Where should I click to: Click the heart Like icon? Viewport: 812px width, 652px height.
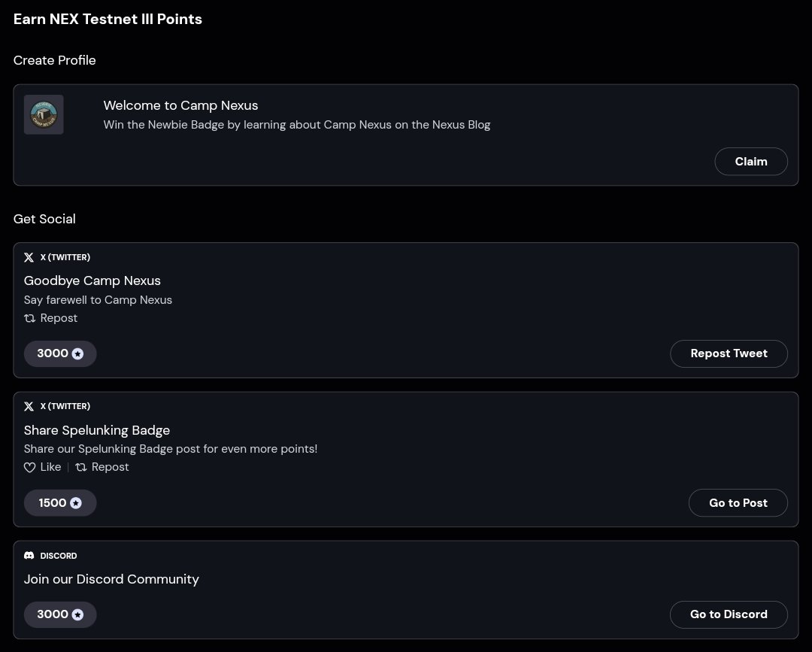(29, 467)
